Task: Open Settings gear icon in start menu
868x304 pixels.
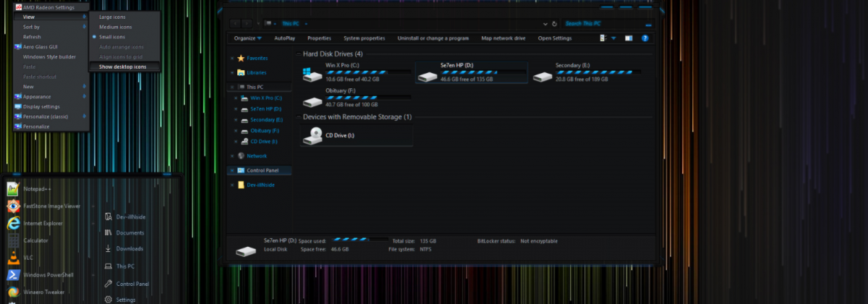Action: pos(109,300)
